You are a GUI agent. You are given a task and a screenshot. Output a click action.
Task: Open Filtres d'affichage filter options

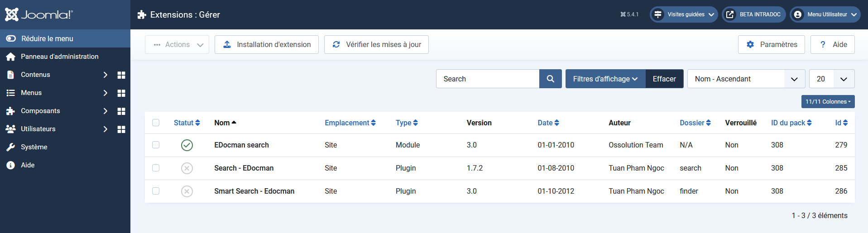pos(605,79)
